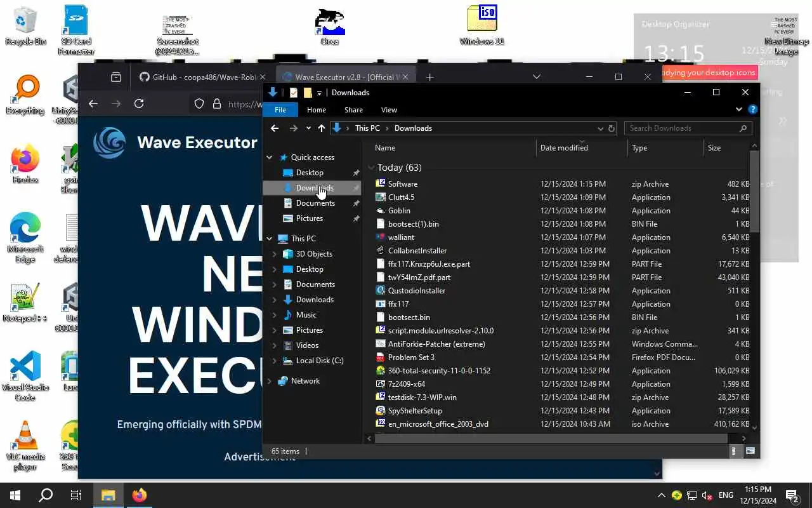Expand the Local Disk (C:) node
This screenshot has height=508, width=812.
275,361
